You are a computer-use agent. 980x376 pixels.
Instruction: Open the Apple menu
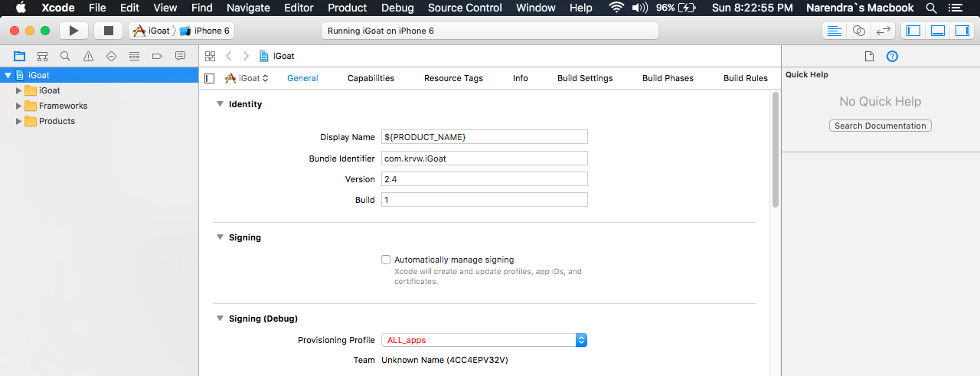pos(21,8)
